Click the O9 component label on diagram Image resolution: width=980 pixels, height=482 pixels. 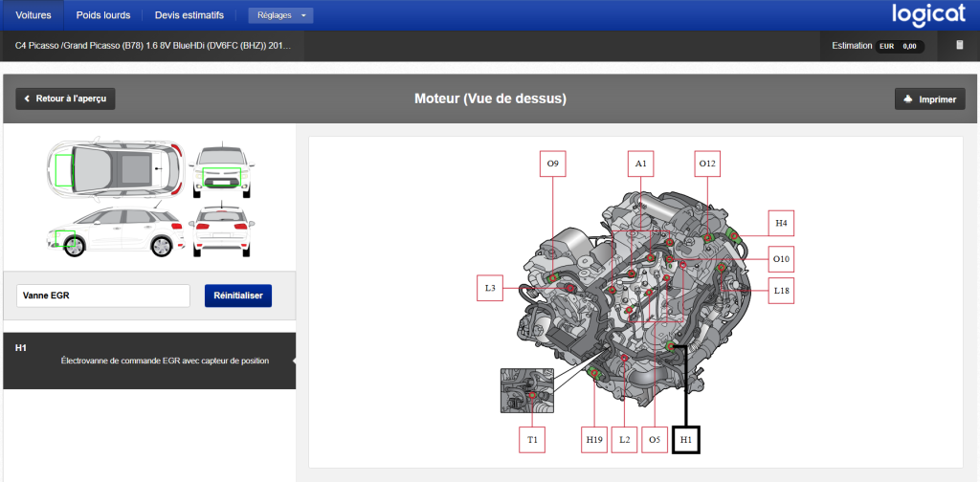pyautogui.click(x=552, y=164)
